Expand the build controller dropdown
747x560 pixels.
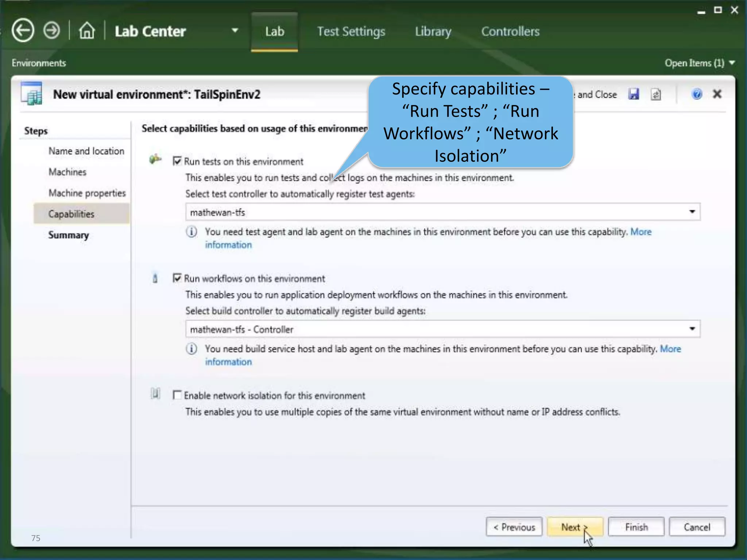(x=692, y=329)
